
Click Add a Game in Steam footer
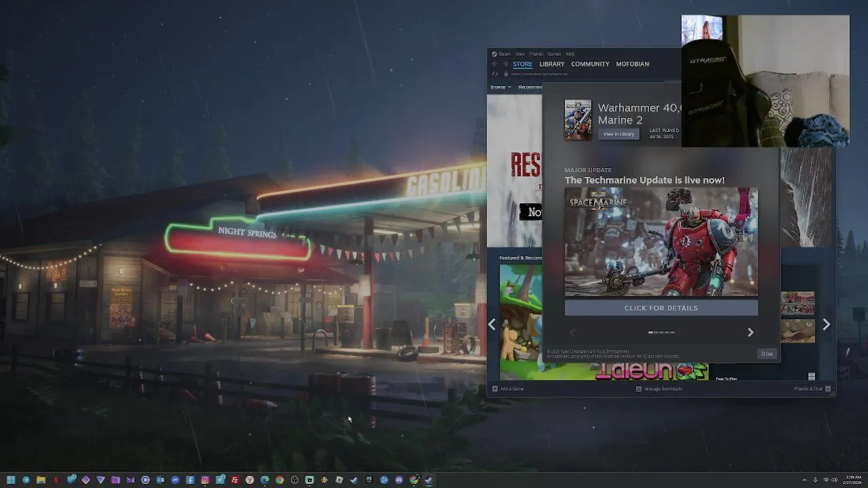[x=508, y=389]
